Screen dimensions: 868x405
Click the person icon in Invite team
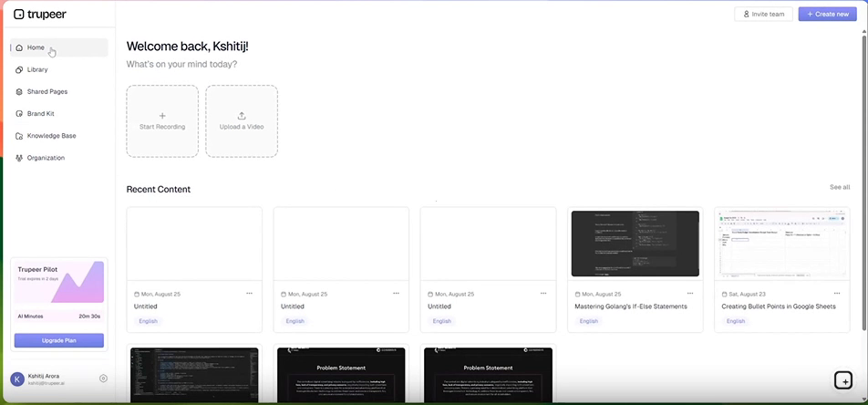coord(746,14)
